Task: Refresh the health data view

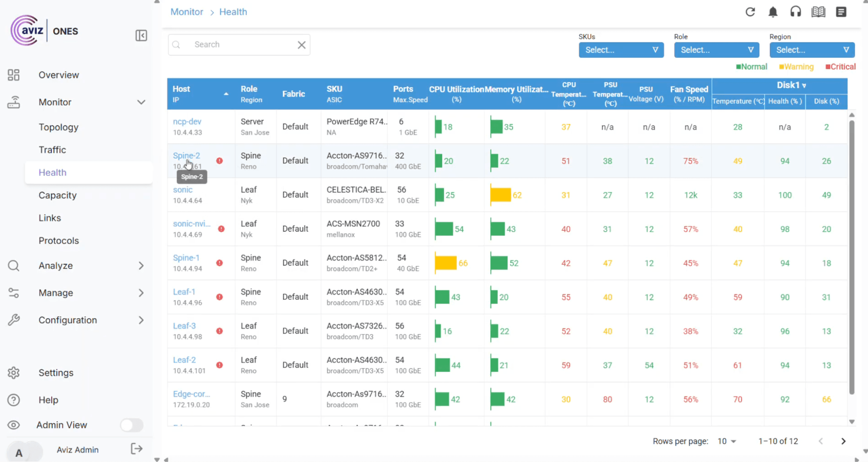Action: click(750, 12)
